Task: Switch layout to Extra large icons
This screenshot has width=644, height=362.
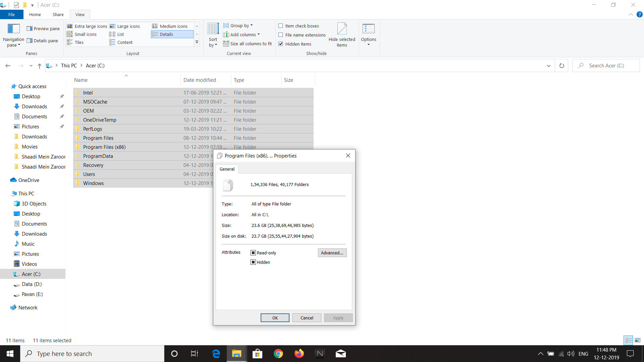Action: (87, 26)
